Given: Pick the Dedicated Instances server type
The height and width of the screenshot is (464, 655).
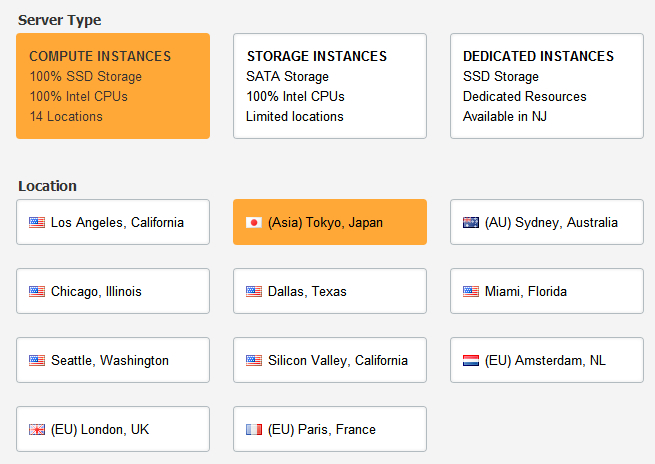Looking at the screenshot, I should point(546,86).
